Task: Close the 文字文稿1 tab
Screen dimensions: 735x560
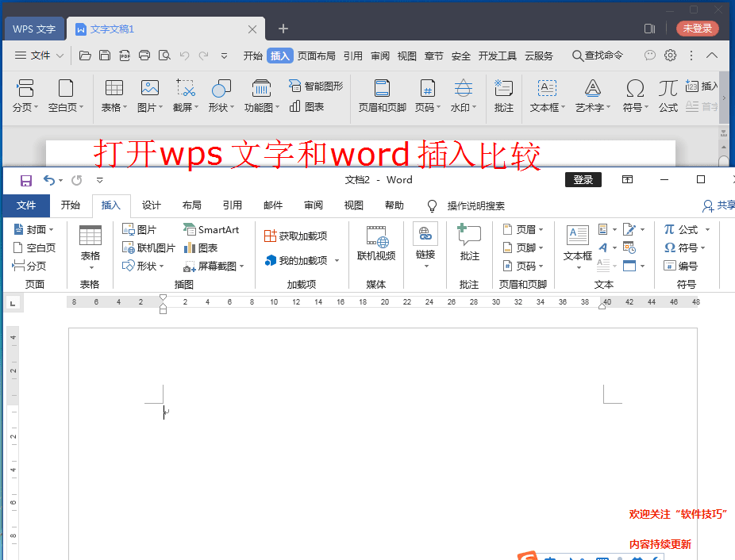Action: point(252,29)
